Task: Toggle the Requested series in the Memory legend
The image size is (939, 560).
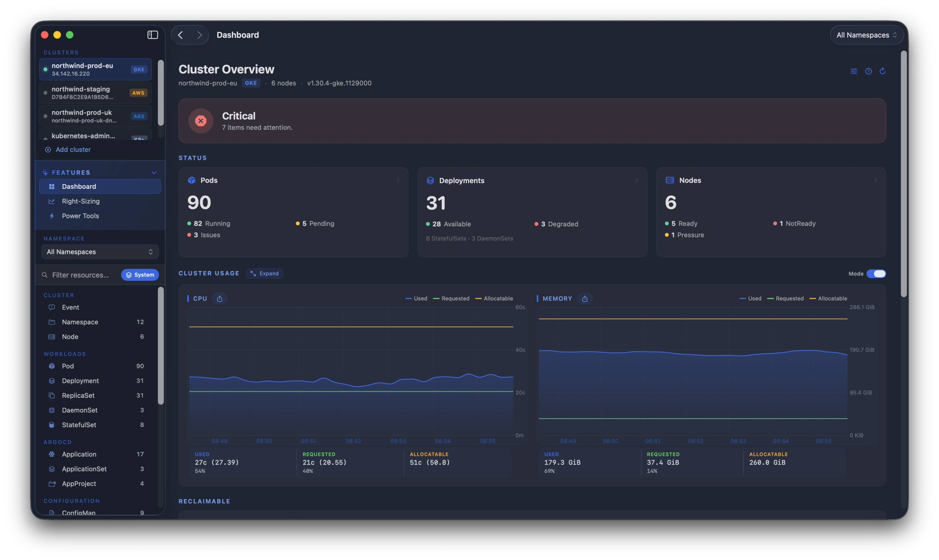Action: 785,298
